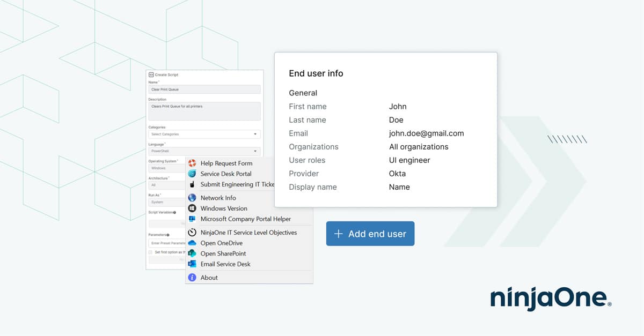
Task: Select the Network Info menu icon
Action: (192, 198)
